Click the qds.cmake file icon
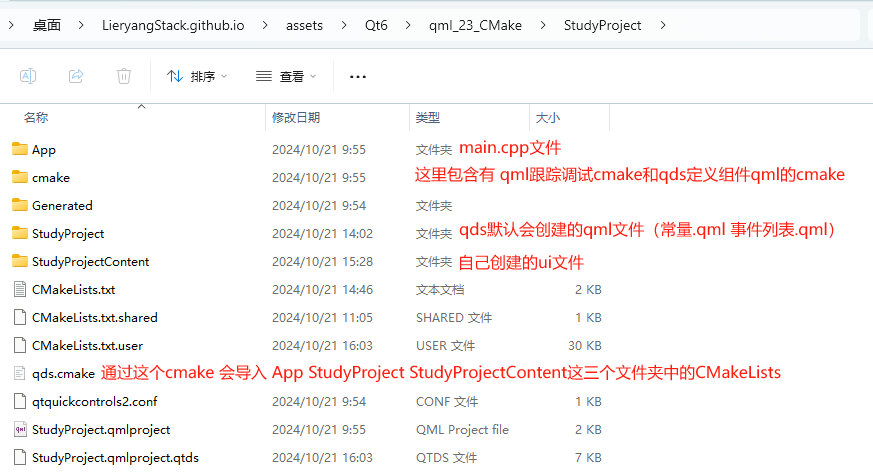The width and height of the screenshot is (873, 472). point(19,373)
